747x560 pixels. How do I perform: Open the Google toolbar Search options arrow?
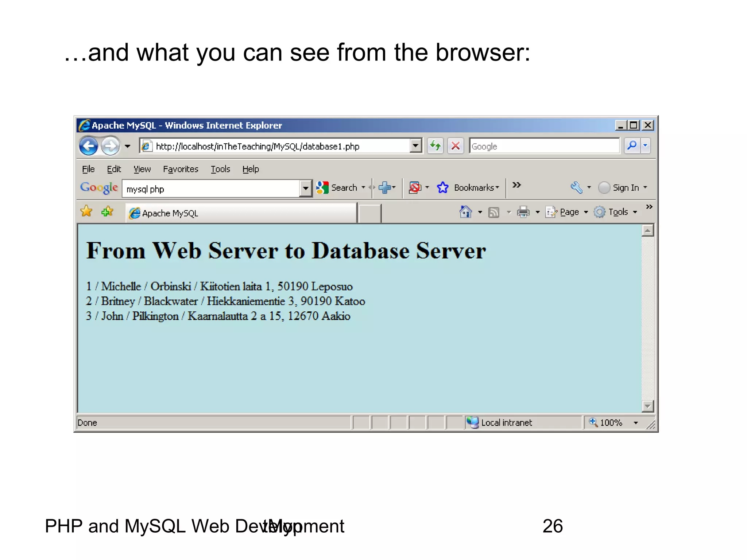pos(363,187)
